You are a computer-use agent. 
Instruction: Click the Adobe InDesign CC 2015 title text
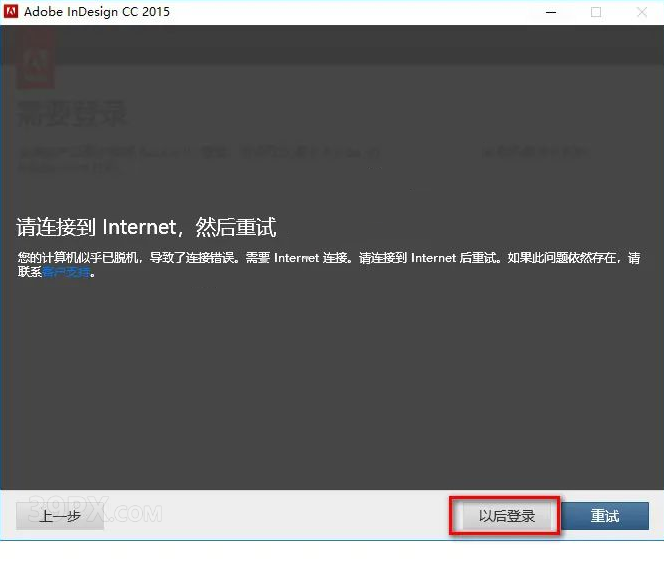[97, 12]
